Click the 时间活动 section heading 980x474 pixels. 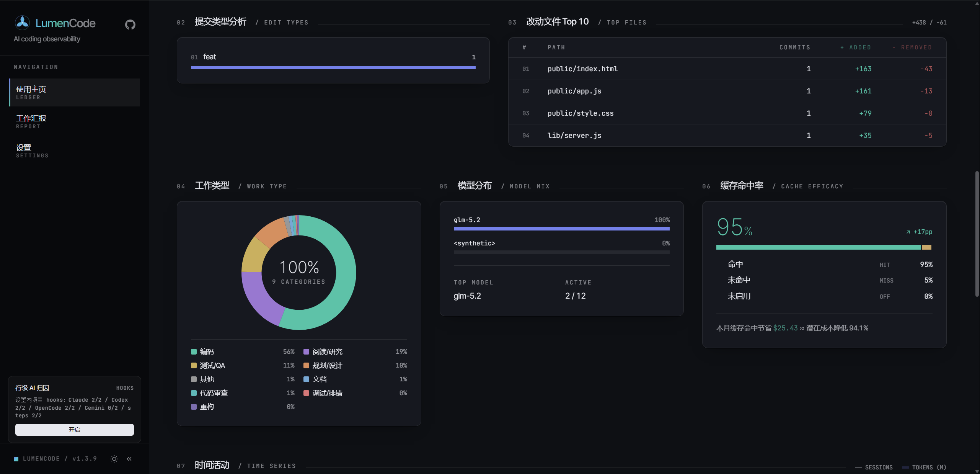(212, 465)
